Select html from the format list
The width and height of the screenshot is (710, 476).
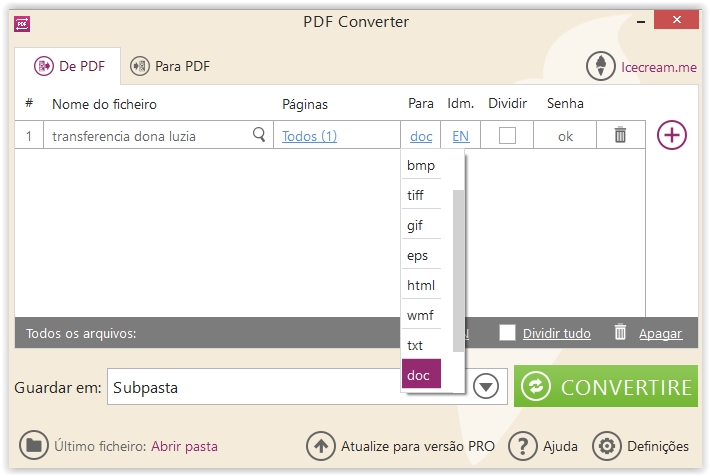(x=421, y=285)
